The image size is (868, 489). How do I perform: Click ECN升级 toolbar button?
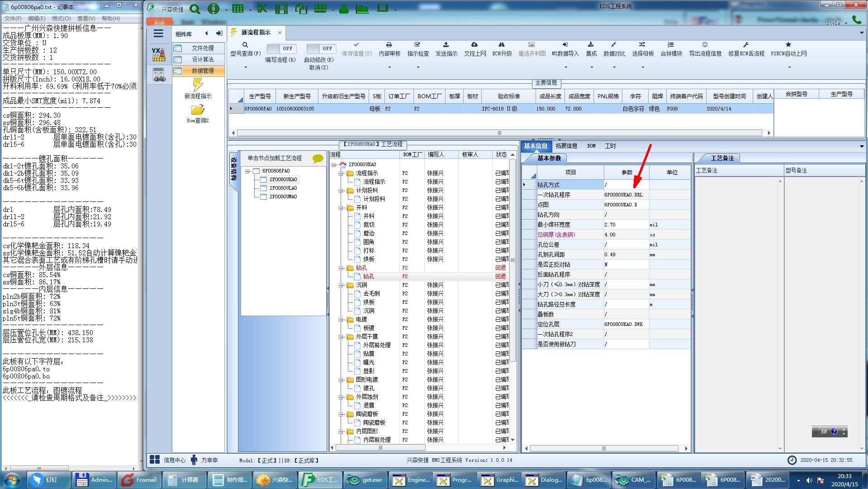[502, 49]
